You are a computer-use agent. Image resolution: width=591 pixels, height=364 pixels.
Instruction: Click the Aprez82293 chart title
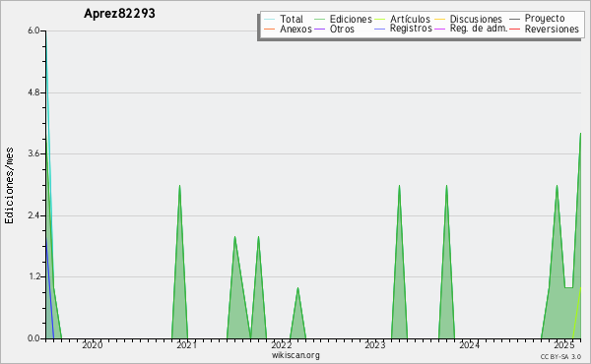(119, 14)
